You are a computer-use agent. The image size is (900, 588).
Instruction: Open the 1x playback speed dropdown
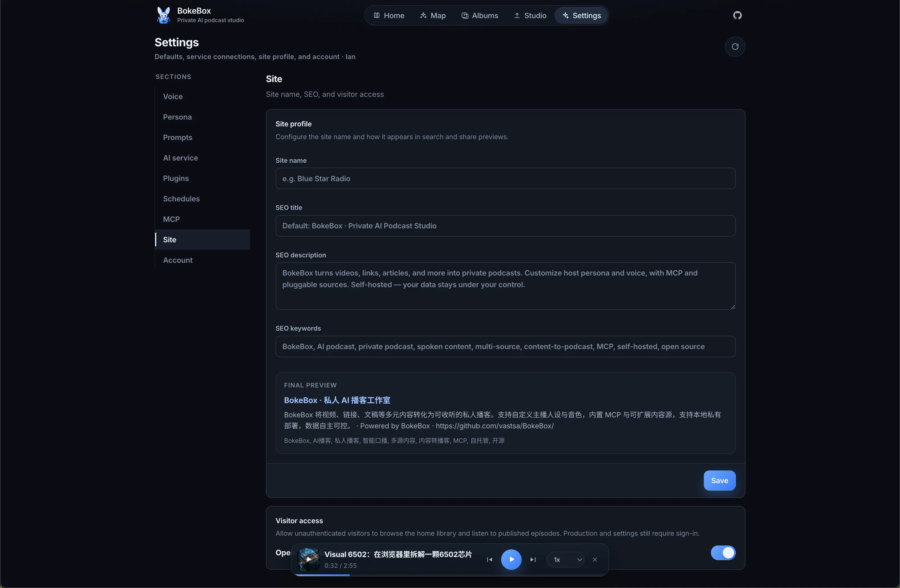[566, 560]
